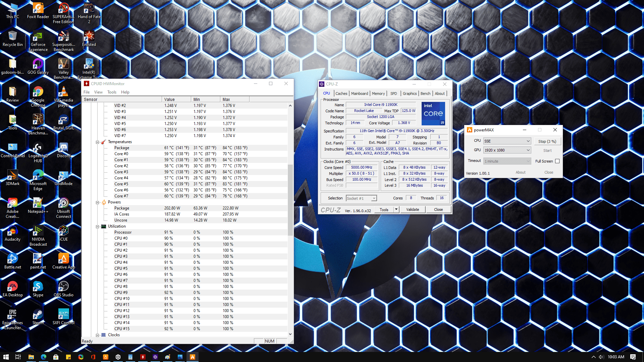Click the Windows Start button
Image resolution: width=644 pixels, height=362 pixels.
point(6,357)
